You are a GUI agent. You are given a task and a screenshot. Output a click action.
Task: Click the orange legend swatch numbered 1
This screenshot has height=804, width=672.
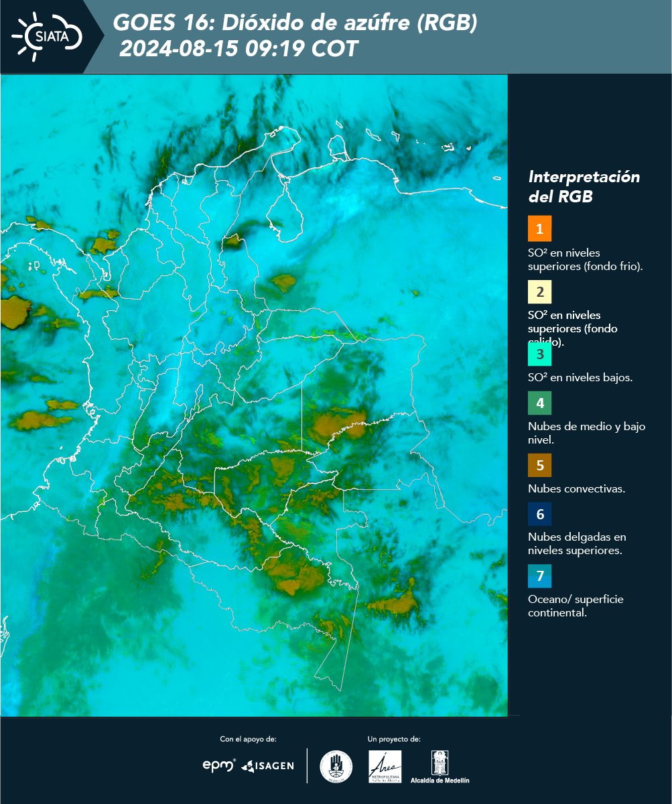click(539, 228)
